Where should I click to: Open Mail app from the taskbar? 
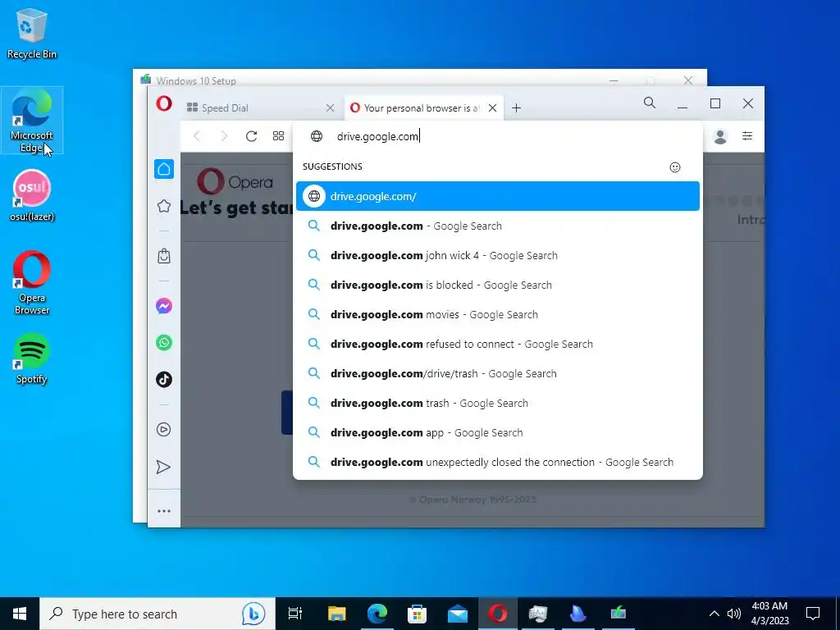[458, 614]
